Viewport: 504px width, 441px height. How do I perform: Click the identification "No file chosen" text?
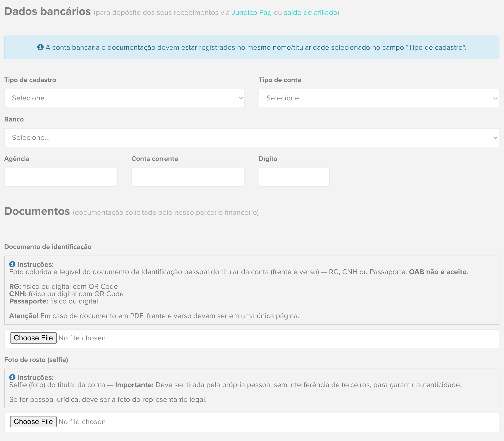click(82, 338)
